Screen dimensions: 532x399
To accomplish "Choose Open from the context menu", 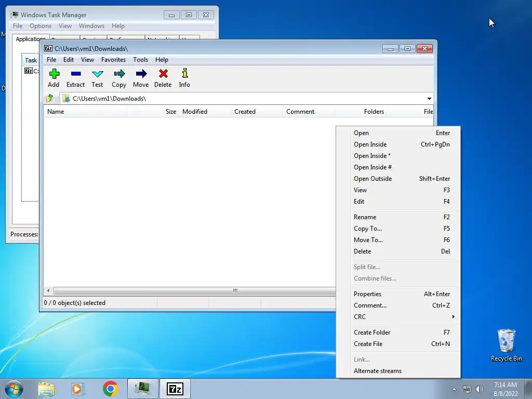I will (398, 133).
